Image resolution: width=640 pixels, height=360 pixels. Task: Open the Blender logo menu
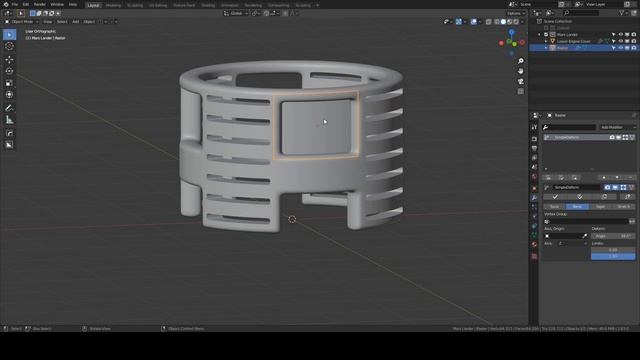coord(6,4)
